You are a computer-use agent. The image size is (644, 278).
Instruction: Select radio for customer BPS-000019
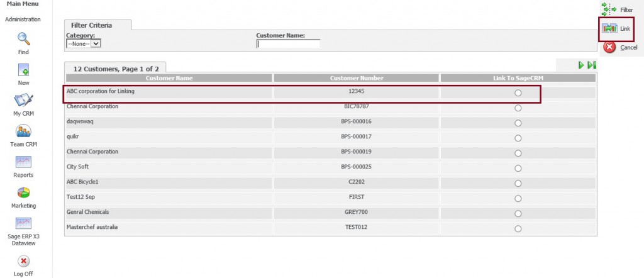click(x=518, y=153)
